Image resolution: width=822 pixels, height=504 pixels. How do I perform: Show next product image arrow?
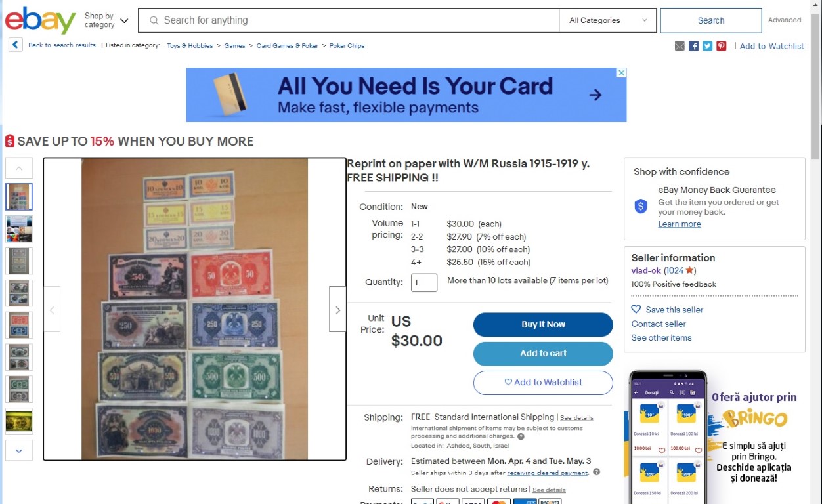point(337,309)
